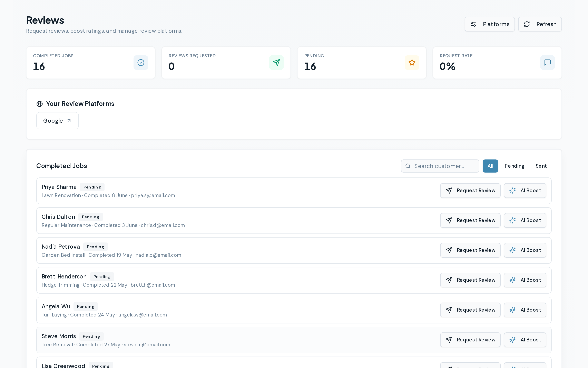Request Review for Nadia Petrova

point(470,250)
